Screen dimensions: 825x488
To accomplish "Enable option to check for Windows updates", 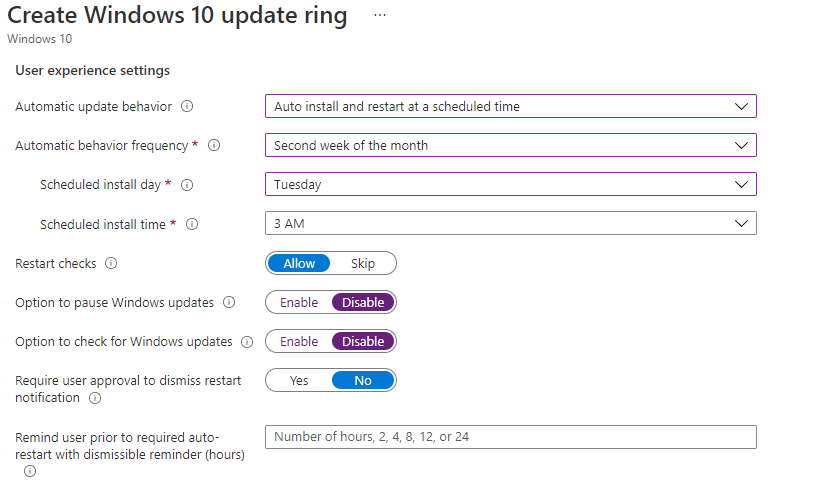I will point(299,342).
